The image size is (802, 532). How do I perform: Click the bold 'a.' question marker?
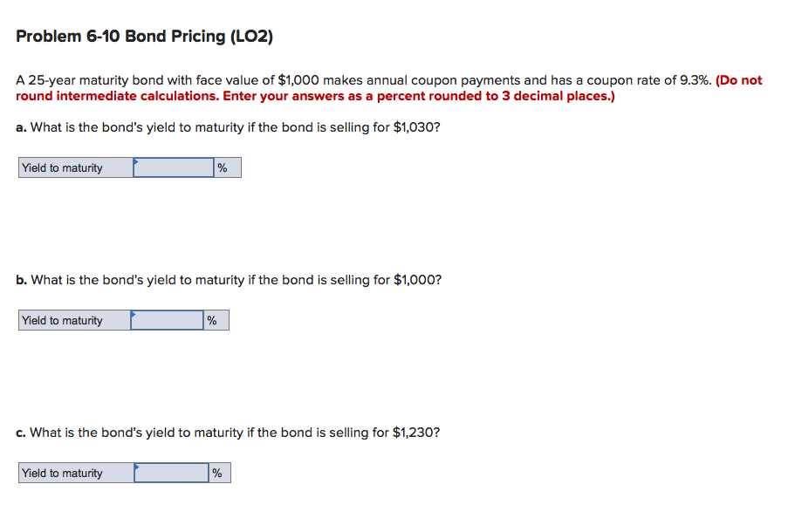(x=21, y=127)
